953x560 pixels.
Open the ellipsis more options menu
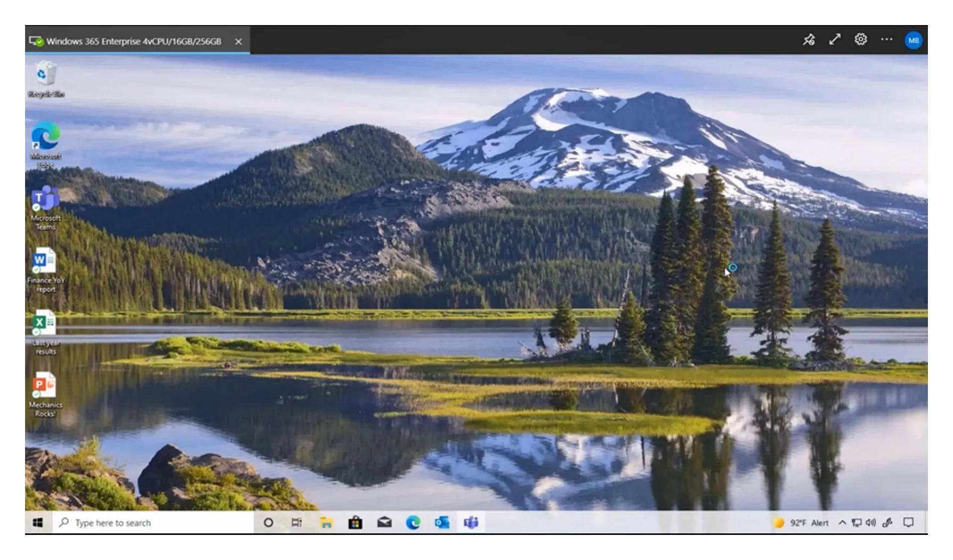pyautogui.click(x=886, y=40)
